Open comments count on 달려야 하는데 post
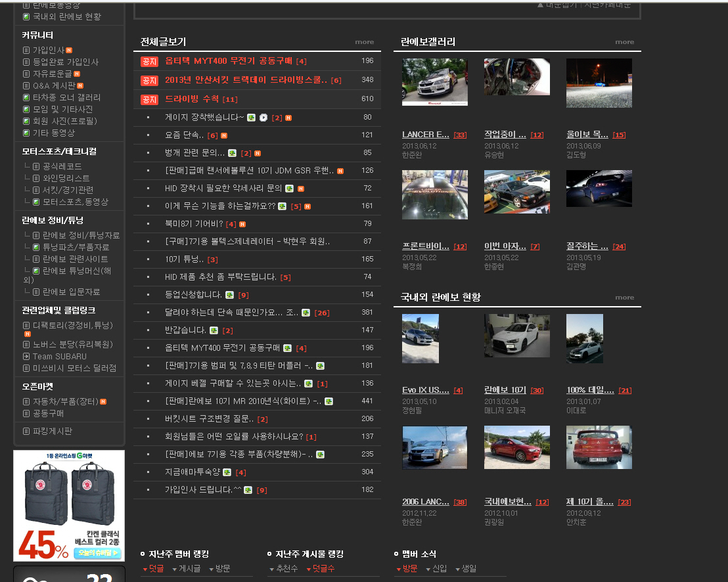 (x=321, y=313)
